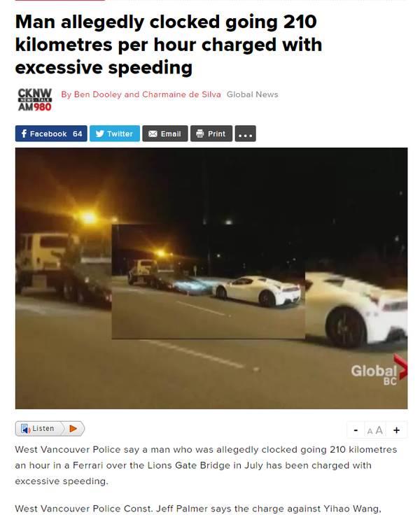Click the Facebook f logo icon
Image resolution: width=420 pixels, height=517 pixels.
click(24, 134)
